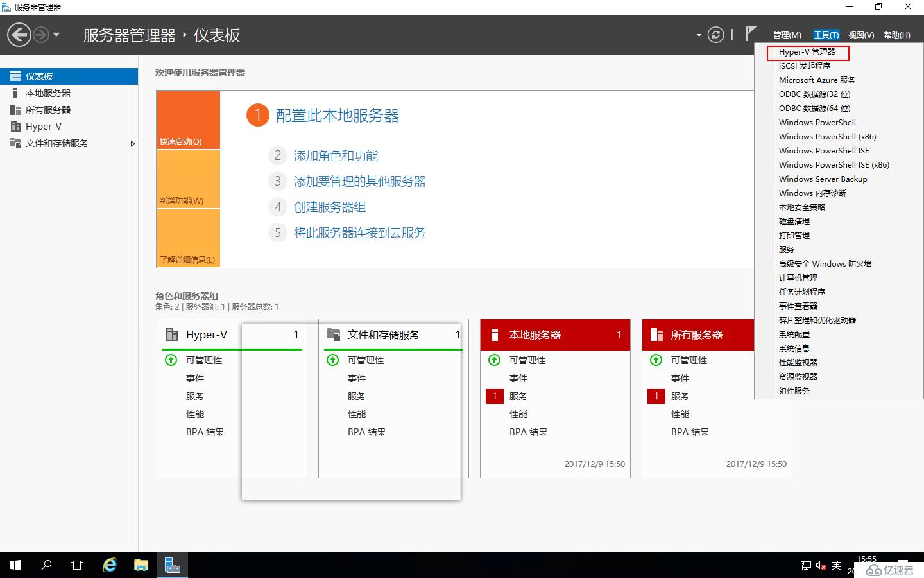Click 可管理性 status icon in Hyper-V tile
The width and height of the screenshot is (924, 578).
tap(171, 360)
